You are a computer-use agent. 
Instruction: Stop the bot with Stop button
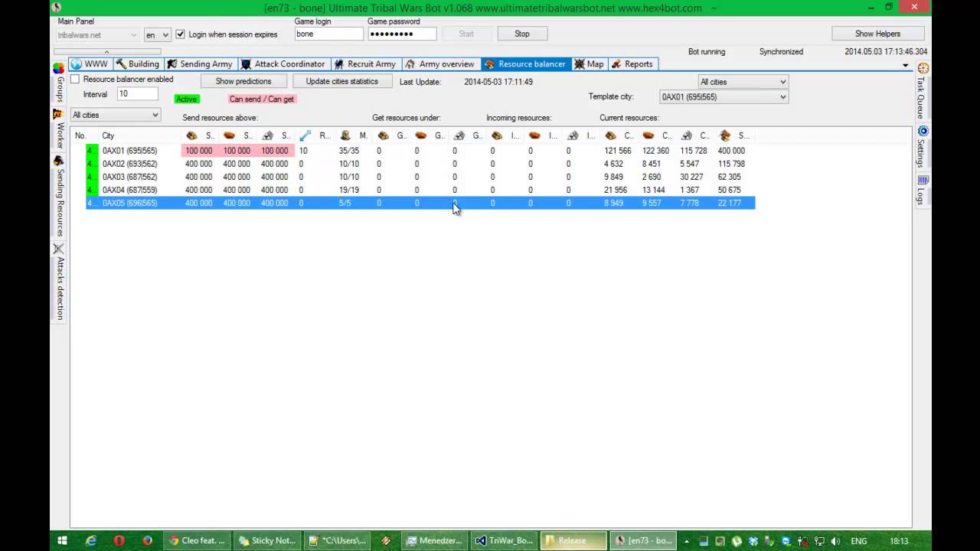click(x=522, y=34)
